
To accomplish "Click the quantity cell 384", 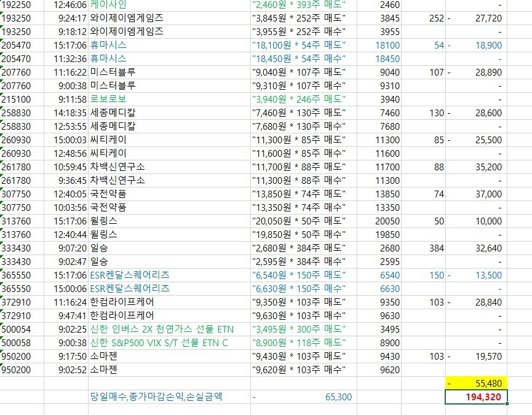I will [x=423, y=248].
